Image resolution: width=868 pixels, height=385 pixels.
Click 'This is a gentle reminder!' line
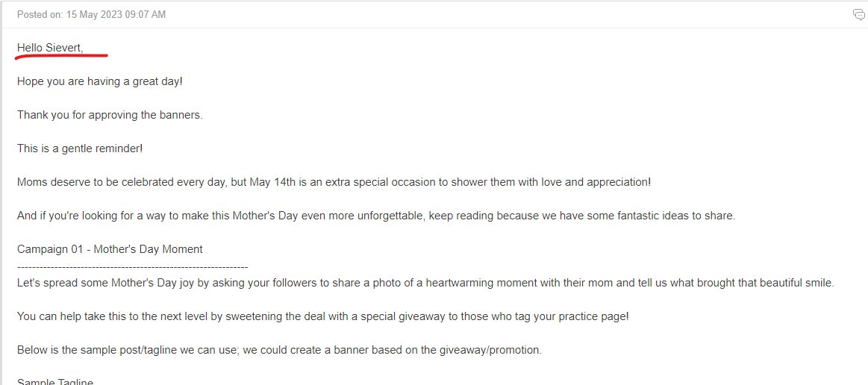[x=81, y=148]
